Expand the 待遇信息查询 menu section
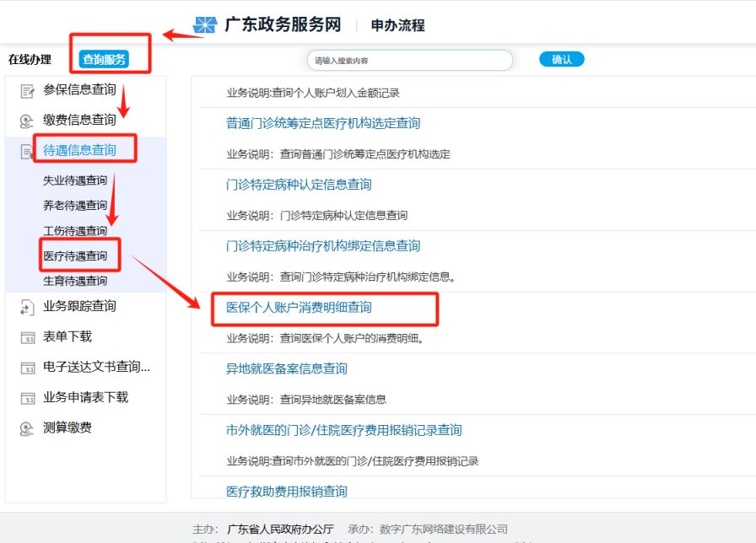This screenshot has height=543, width=756. (x=79, y=151)
